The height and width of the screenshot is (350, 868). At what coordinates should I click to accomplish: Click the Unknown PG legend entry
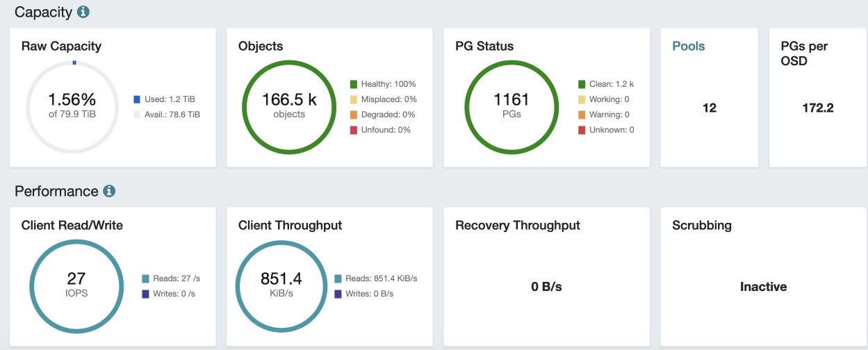point(605,130)
